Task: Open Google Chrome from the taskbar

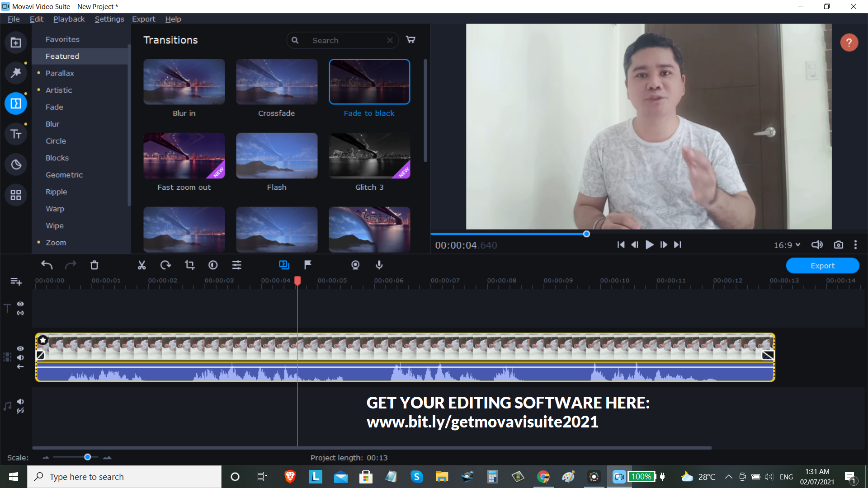Action: click(x=543, y=477)
